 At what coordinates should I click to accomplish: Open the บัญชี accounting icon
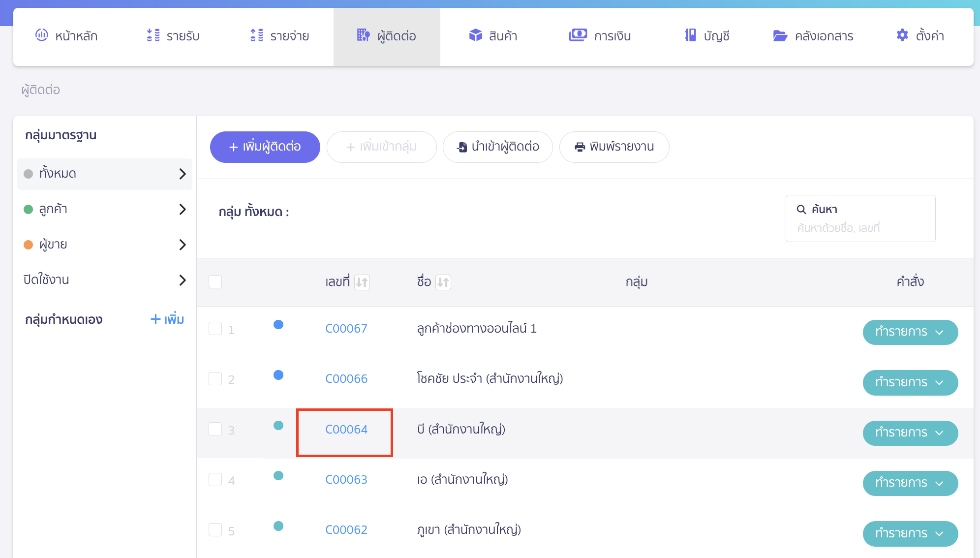pos(691,35)
